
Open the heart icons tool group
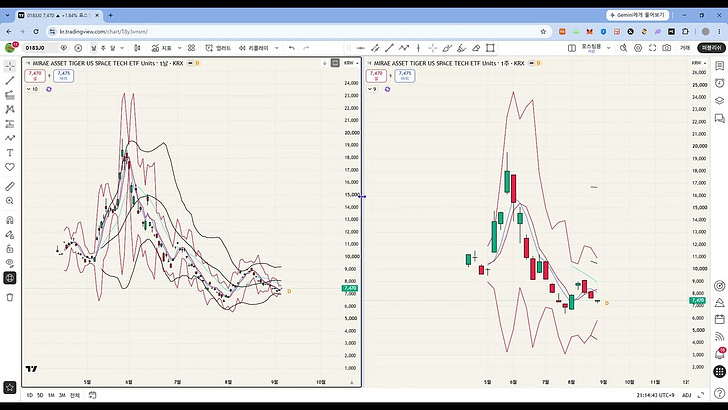[x=10, y=167]
